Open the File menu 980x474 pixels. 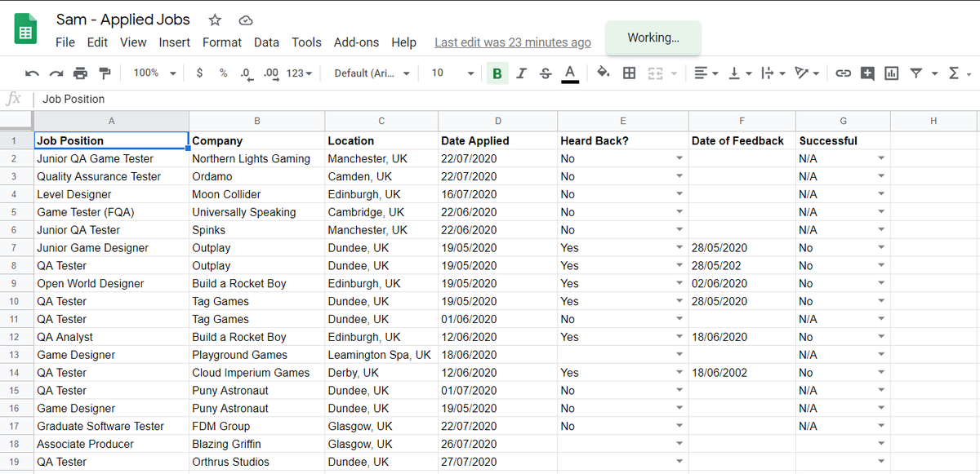point(65,42)
